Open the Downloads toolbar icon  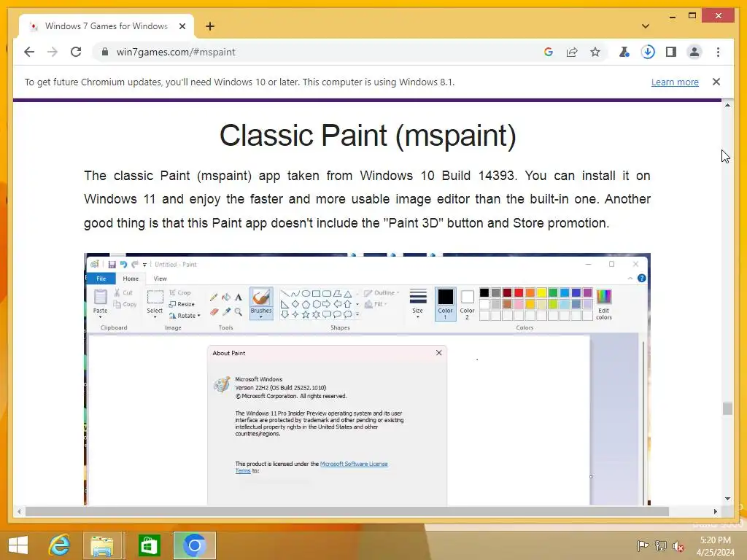coord(648,52)
